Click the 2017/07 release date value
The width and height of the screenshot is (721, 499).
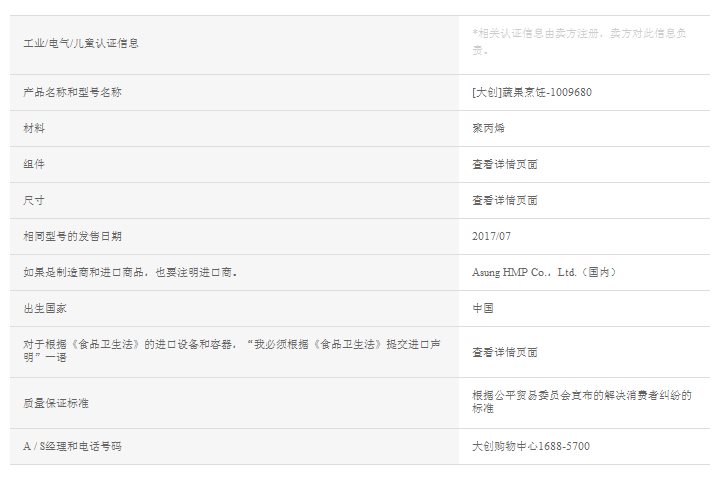tap(491, 237)
